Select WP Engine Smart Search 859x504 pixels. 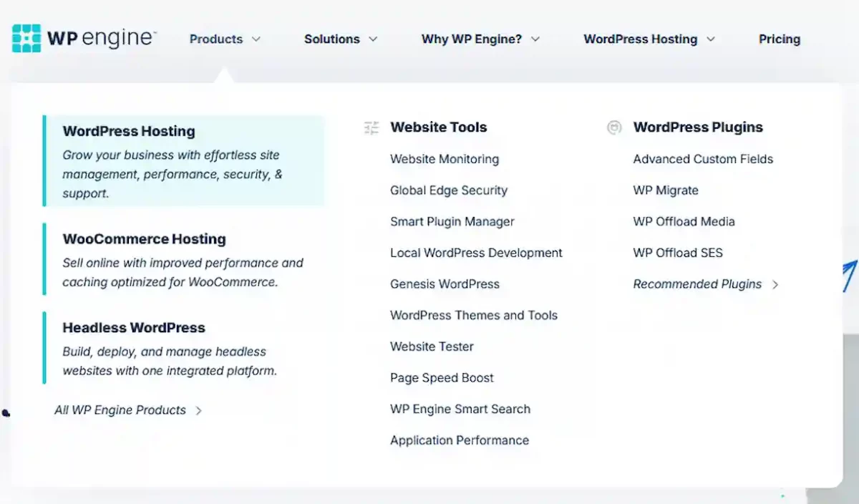(460, 409)
